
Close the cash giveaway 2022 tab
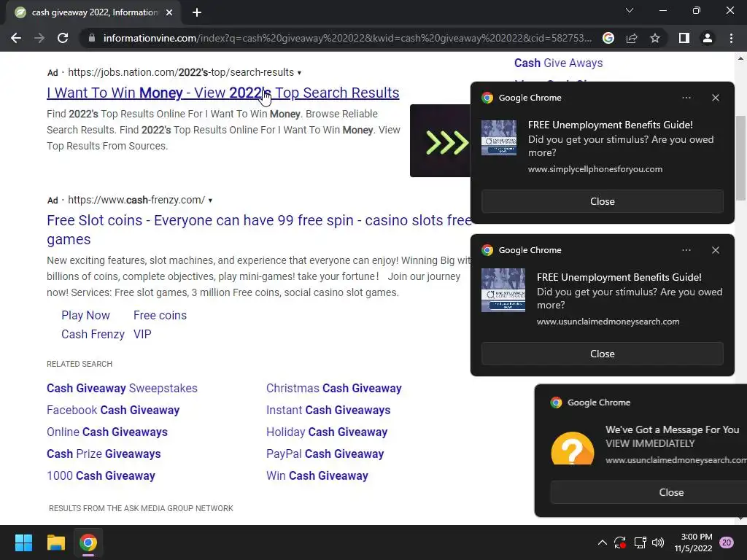[169, 12]
